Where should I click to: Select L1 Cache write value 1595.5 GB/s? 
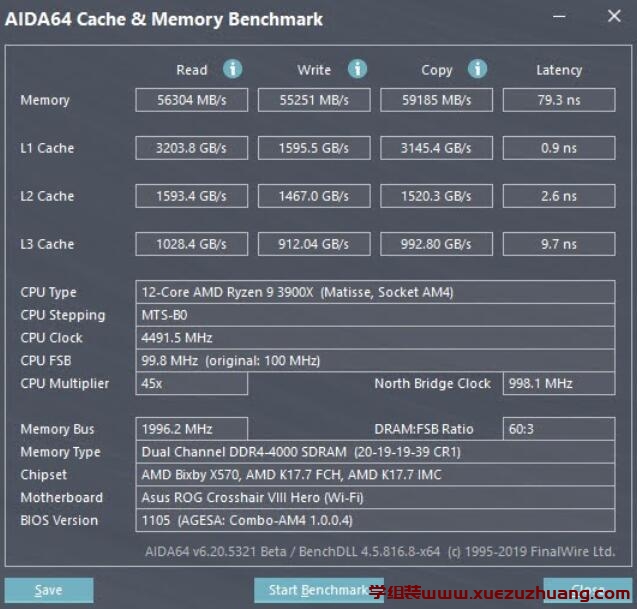coord(314,148)
